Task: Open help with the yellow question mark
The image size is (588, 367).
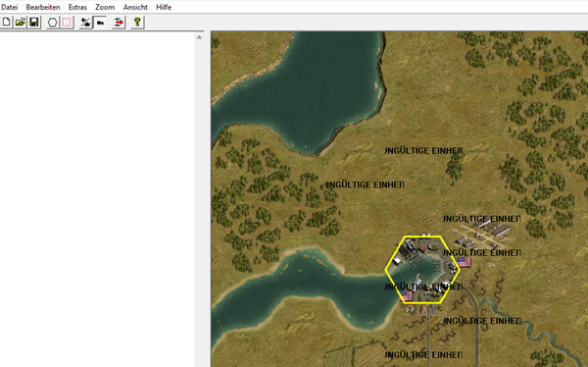Action: (137, 23)
